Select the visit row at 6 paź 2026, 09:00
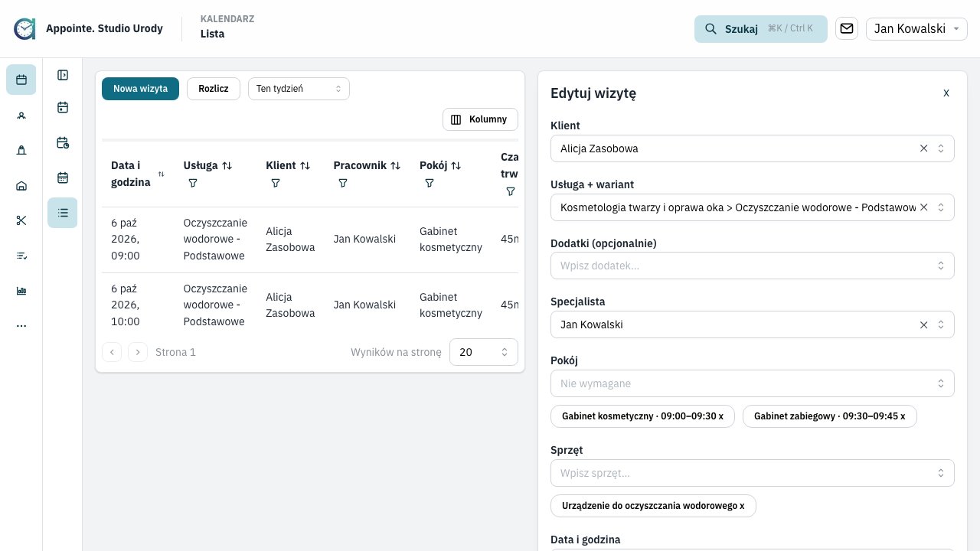This screenshot has height=551, width=980. (310, 240)
